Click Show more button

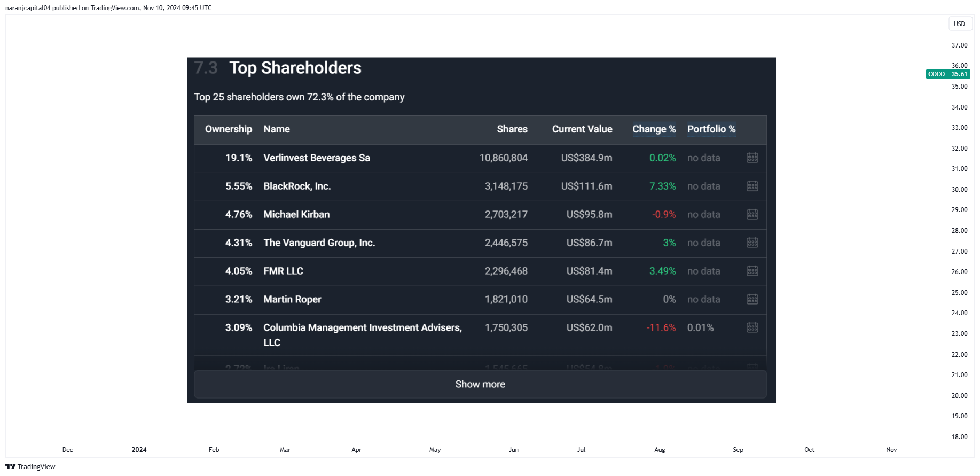pos(480,384)
